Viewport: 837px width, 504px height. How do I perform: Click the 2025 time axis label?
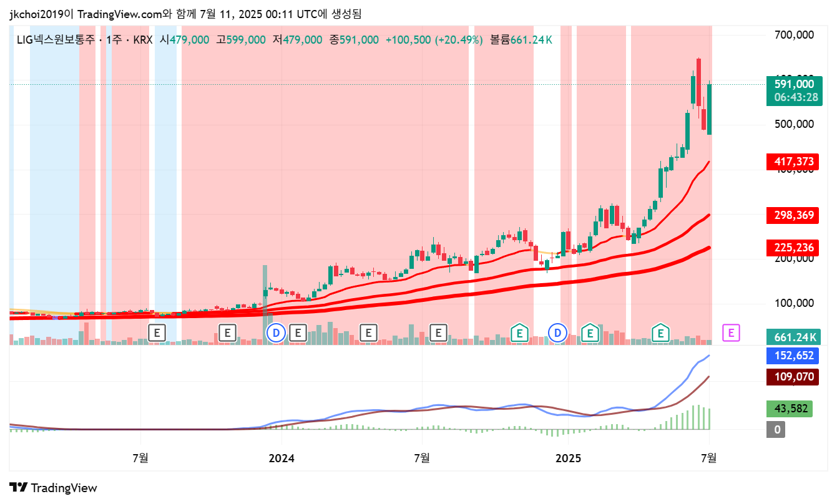click(x=568, y=458)
